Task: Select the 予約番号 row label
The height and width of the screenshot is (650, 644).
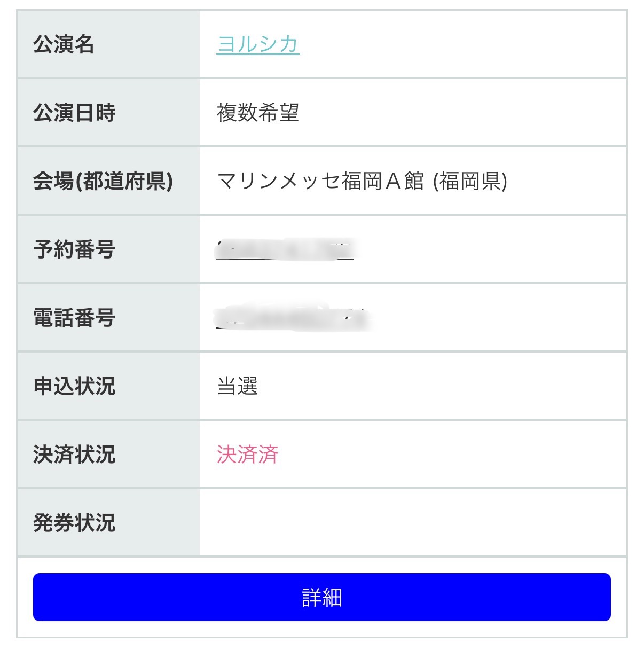Action: pyautogui.click(x=74, y=249)
